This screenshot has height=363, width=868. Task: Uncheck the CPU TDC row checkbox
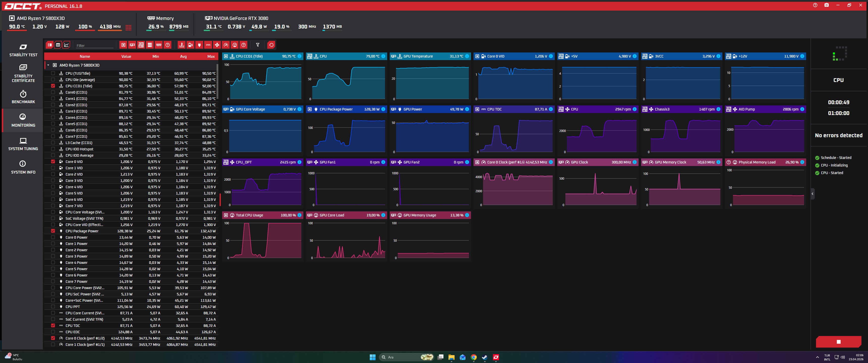point(53,326)
